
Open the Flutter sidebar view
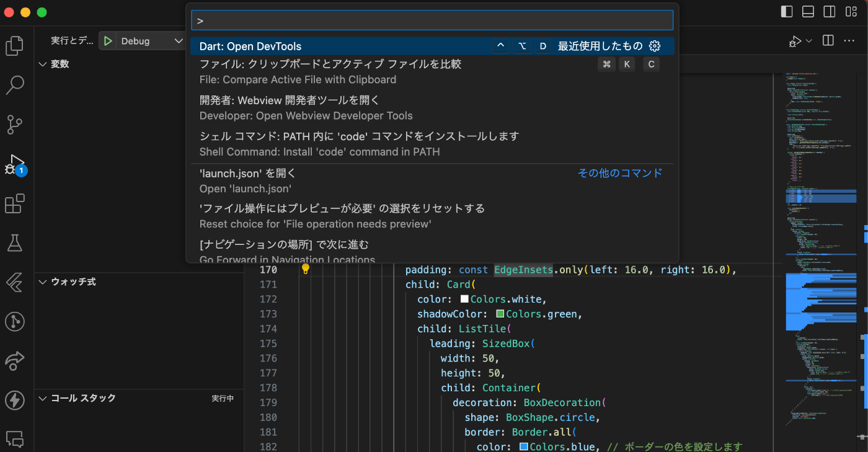tap(15, 282)
